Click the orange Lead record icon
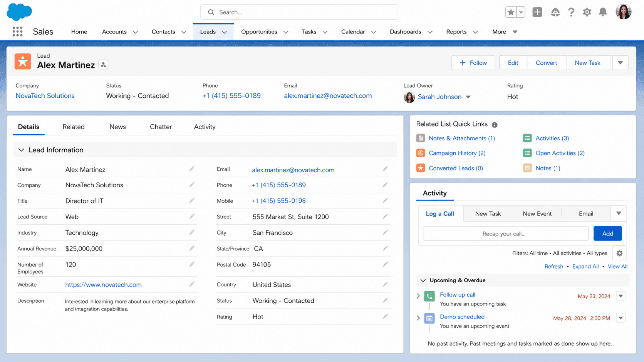 pos(23,62)
